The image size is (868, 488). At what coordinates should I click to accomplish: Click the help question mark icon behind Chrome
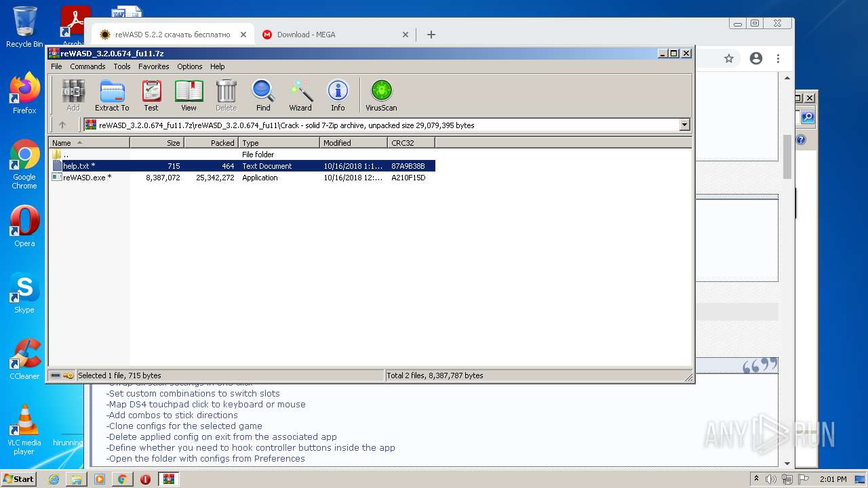(800, 140)
